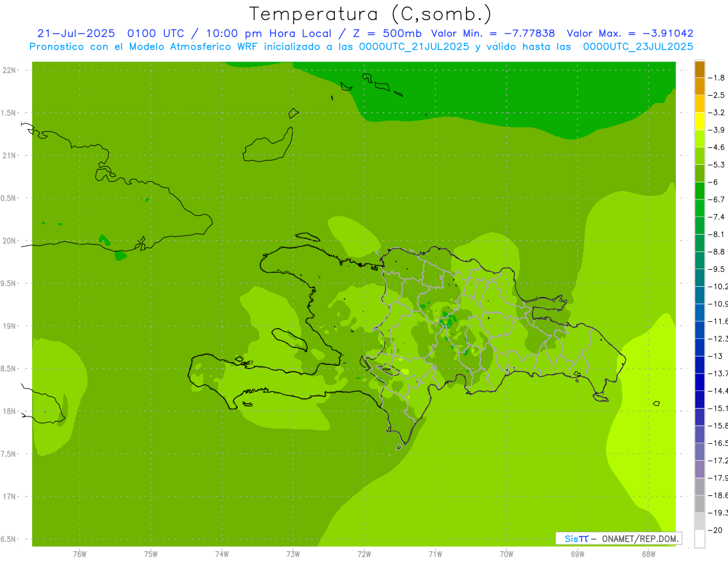Screen dimensions: 728x562
Task: Click the "74W" longitude label
Action: [x=221, y=554]
